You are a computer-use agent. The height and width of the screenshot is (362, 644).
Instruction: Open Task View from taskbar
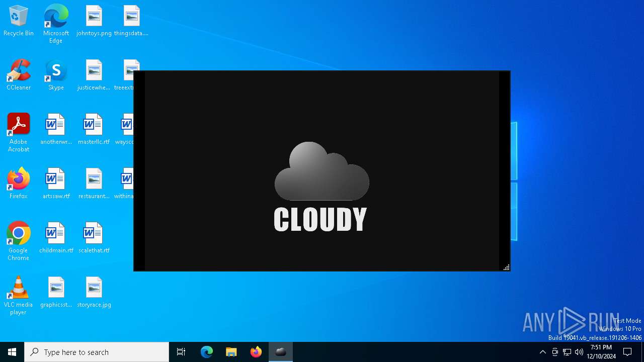[x=181, y=352]
